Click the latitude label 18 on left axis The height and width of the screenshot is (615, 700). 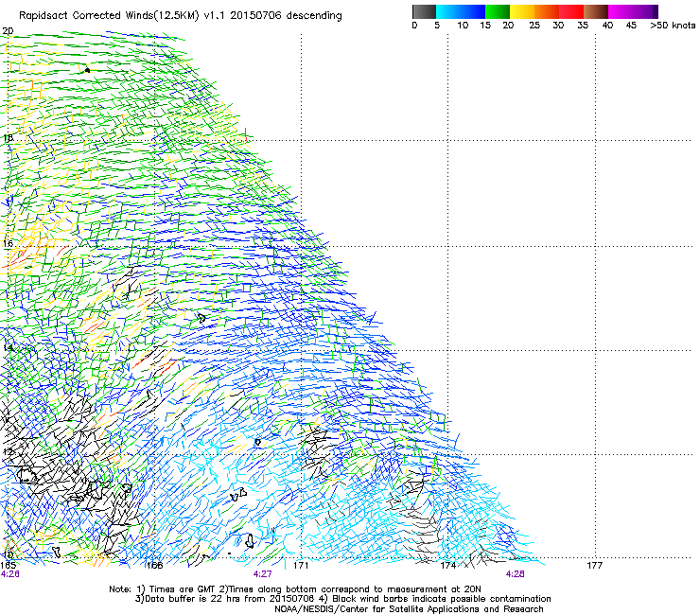[x=8, y=137]
